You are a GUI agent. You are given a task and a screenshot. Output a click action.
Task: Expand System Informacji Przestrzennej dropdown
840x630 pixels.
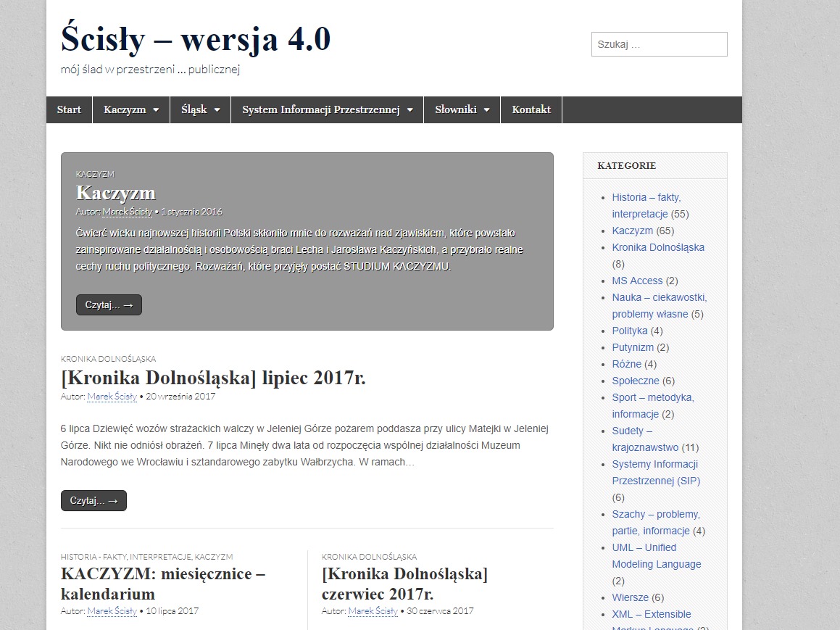(x=327, y=109)
